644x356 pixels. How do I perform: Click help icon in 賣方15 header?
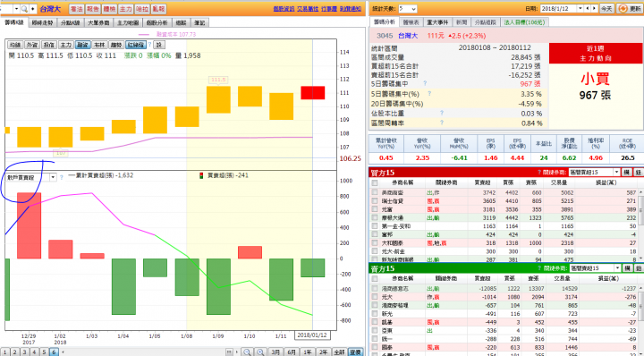pyautogui.click(x=539, y=268)
